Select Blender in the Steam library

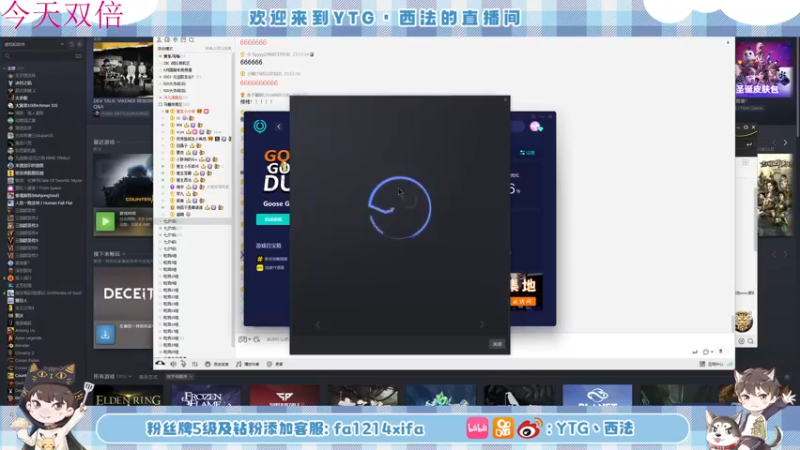click(x=19, y=345)
